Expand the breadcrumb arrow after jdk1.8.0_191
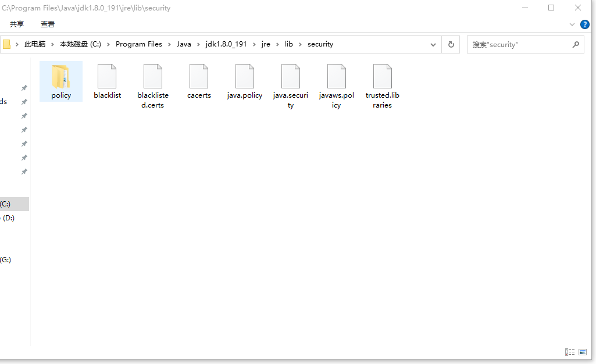 click(x=255, y=44)
